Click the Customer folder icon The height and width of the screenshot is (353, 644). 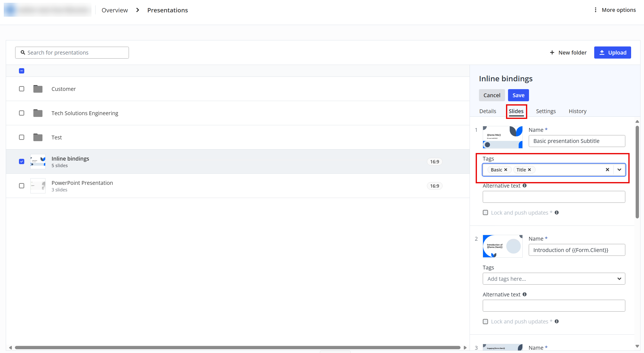(38, 89)
